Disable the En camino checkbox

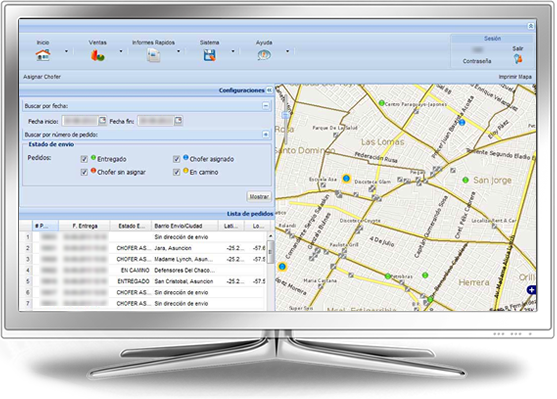pyautogui.click(x=177, y=172)
